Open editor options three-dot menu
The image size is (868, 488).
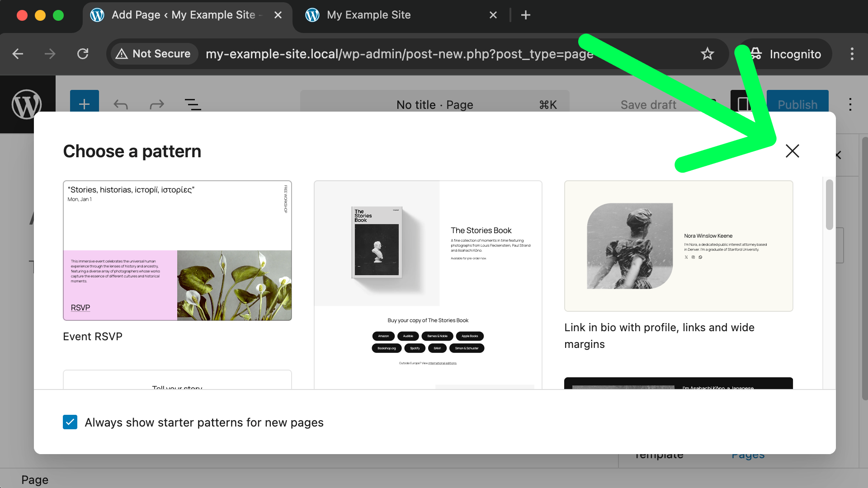pos(850,104)
